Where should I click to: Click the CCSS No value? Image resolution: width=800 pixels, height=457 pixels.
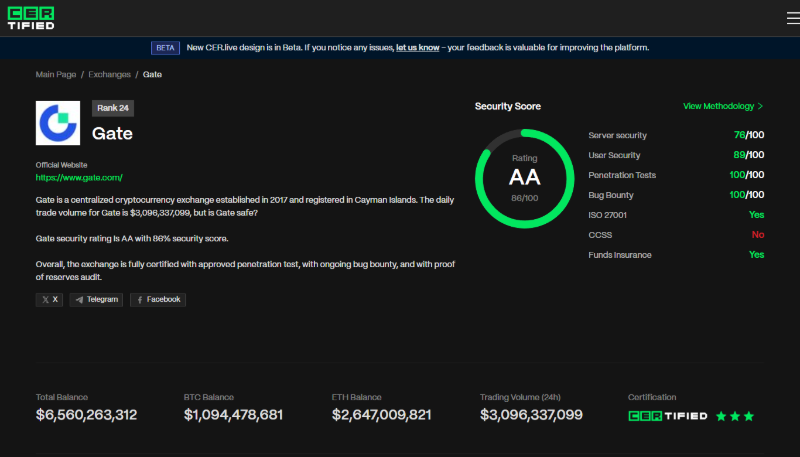pos(758,235)
